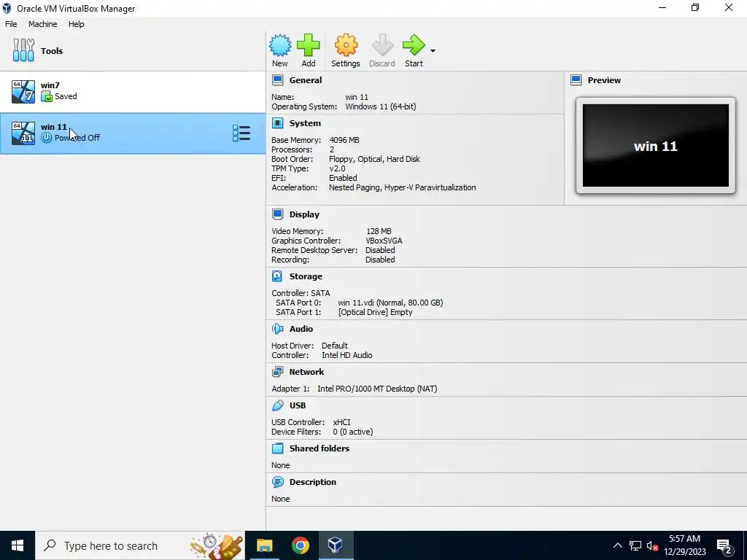Click the Storage section disk icon
Image resolution: width=747 pixels, height=560 pixels.
(277, 276)
